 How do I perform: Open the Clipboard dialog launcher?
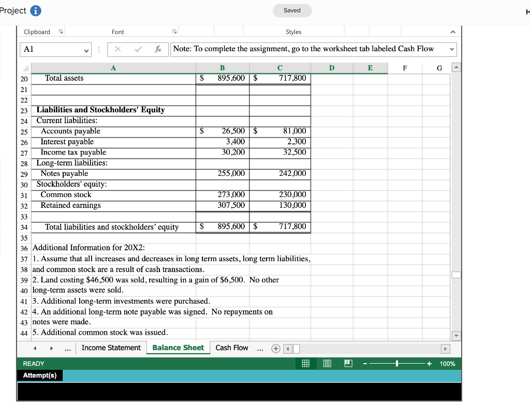60,32
